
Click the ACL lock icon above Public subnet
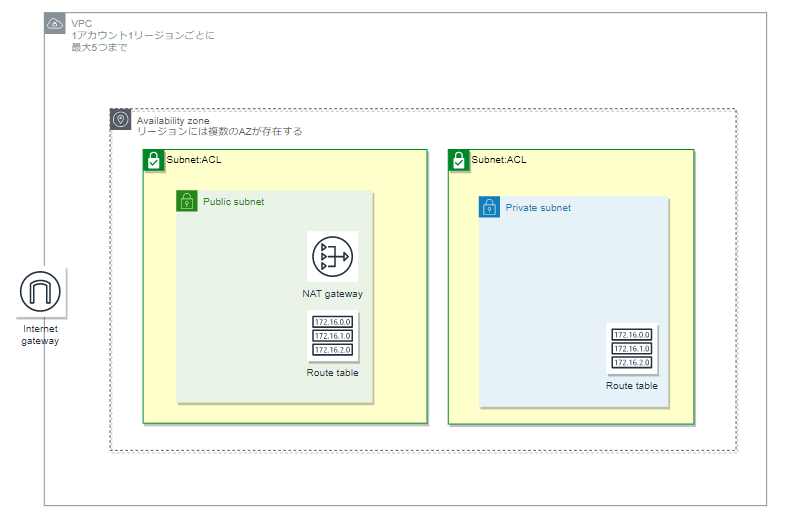154,160
